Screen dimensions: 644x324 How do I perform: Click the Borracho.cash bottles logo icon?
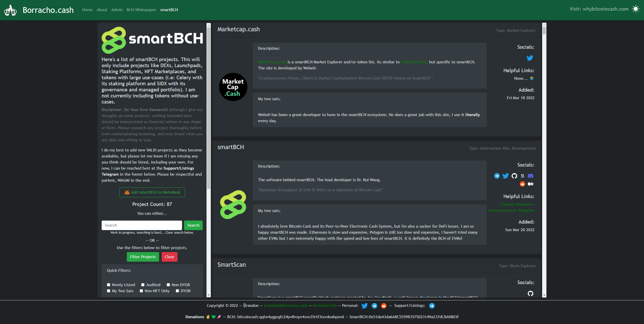10,10
